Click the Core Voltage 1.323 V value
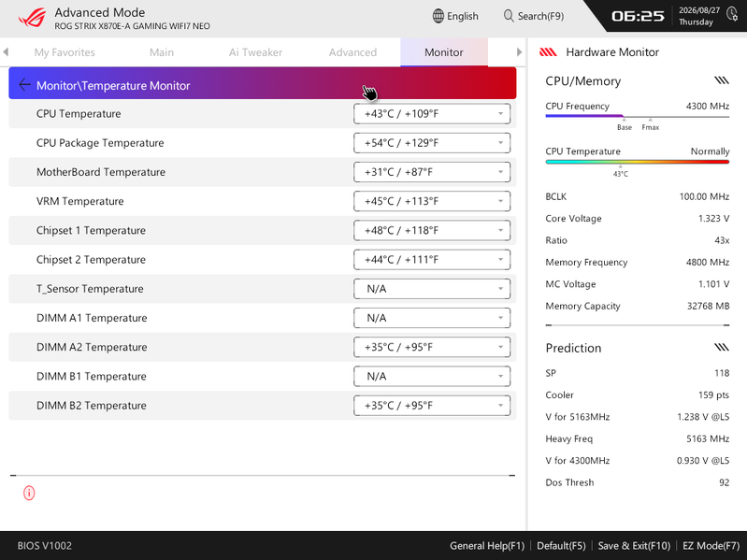 (x=713, y=219)
